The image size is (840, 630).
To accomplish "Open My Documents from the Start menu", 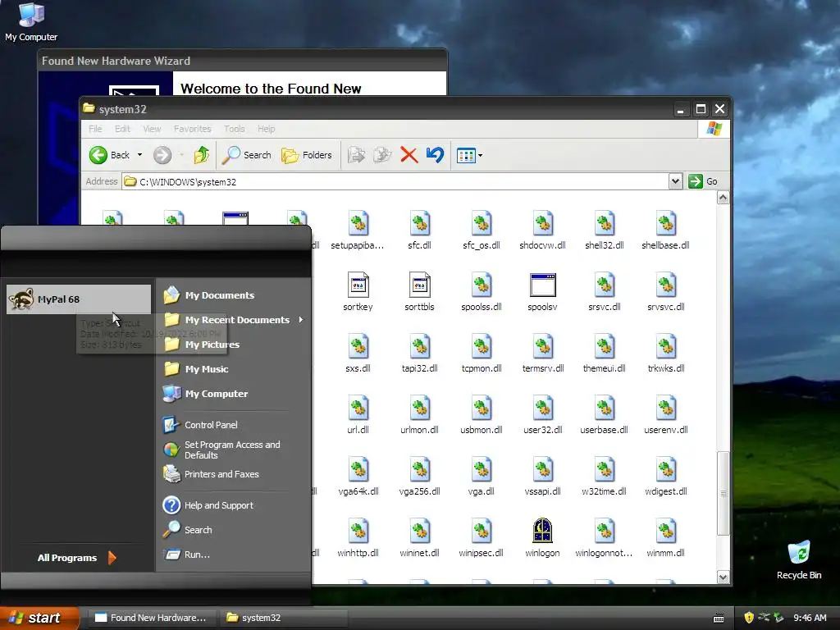I will coord(234,295).
